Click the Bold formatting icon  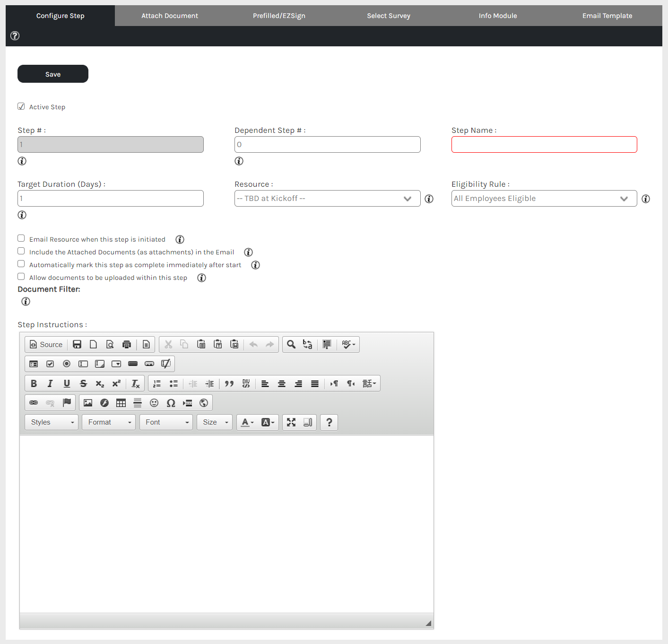click(34, 383)
